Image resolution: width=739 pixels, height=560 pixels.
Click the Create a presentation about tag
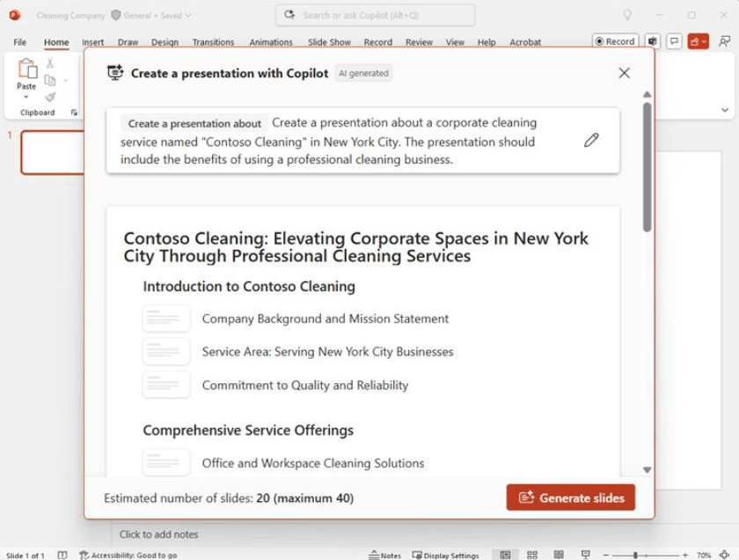pyautogui.click(x=194, y=123)
